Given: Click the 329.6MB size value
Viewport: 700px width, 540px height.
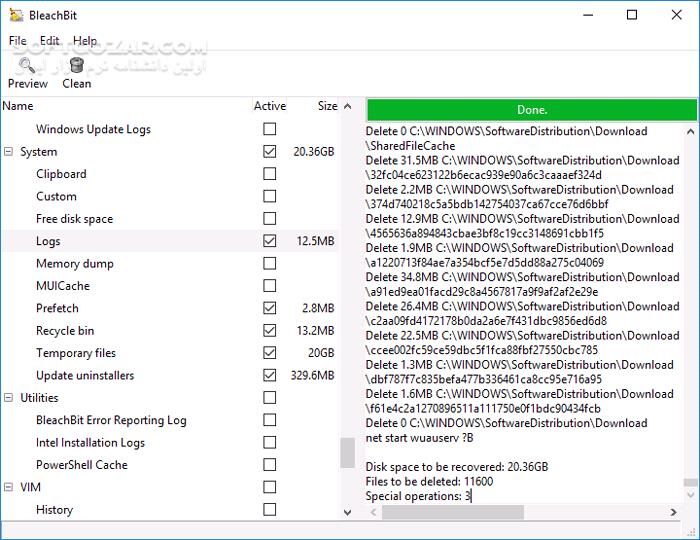Looking at the screenshot, I should [312, 375].
